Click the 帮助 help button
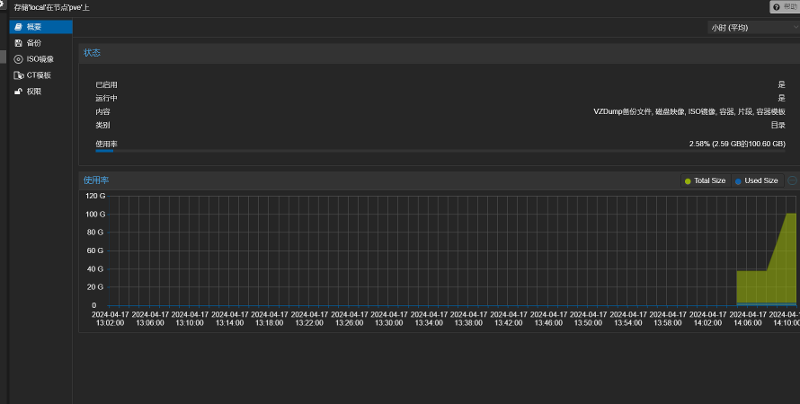The image size is (800, 404). (x=784, y=7)
